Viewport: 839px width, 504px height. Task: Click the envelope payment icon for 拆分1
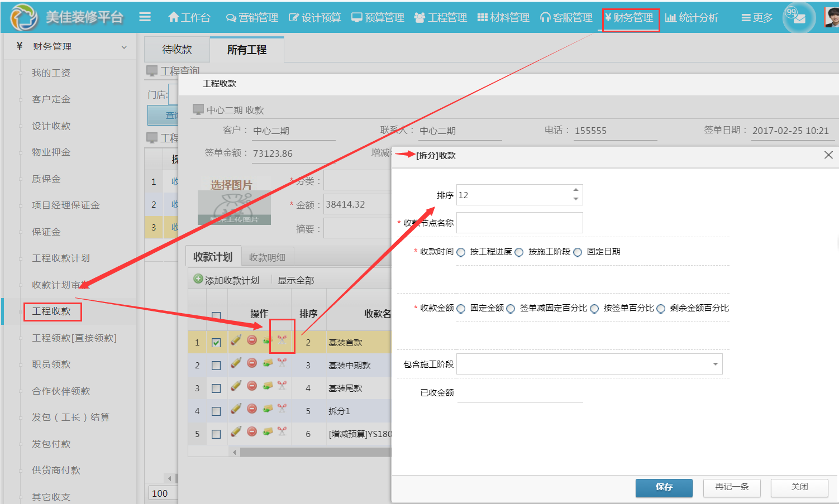pos(267,409)
